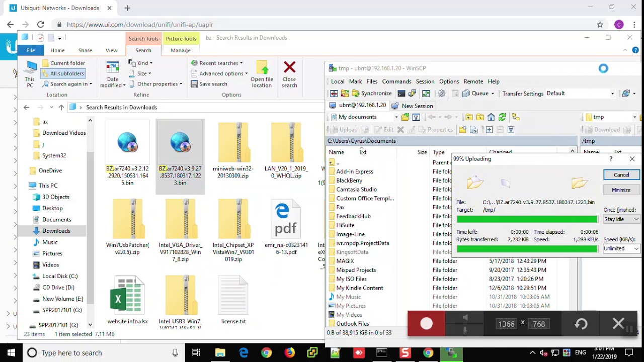644x362 pixels.
Task: Open the Size dropdown in Refine group
Action: point(139,73)
